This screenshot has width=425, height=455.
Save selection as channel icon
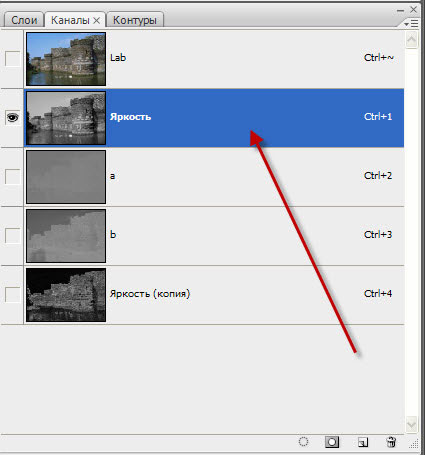click(x=332, y=442)
